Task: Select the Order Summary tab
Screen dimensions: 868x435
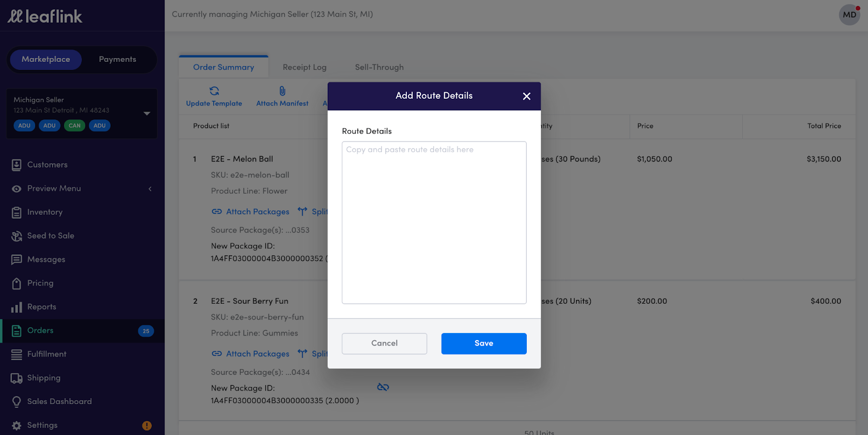Action: pos(224,67)
